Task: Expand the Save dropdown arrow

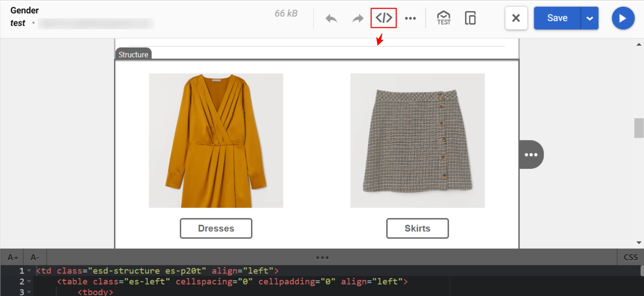Action: click(590, 18)
